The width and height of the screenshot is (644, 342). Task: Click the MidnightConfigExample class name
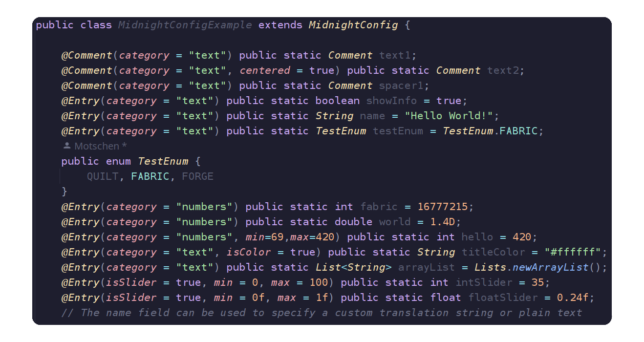(185, 25)
